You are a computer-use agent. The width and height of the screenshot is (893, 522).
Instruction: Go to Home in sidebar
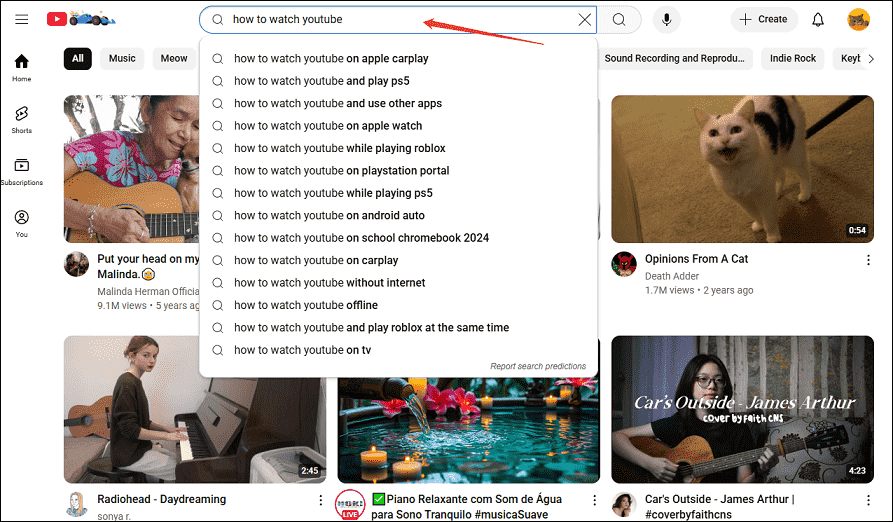(x=22, y=67)
